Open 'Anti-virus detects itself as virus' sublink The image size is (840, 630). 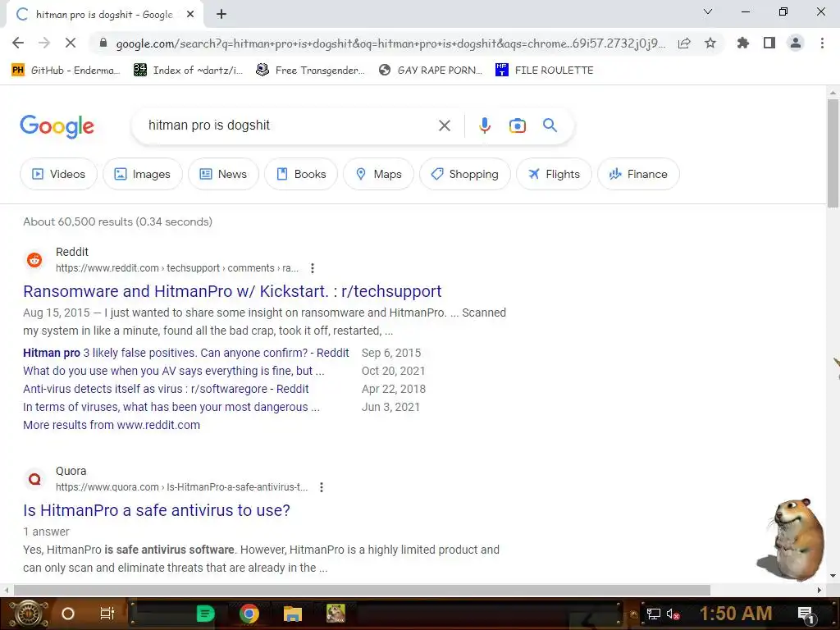(166, 389)
